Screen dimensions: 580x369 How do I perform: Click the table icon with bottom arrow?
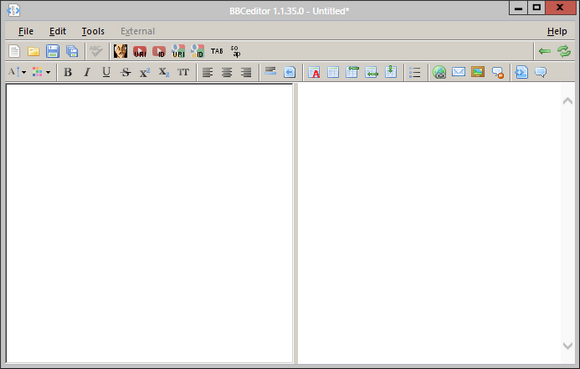point(372,72)
